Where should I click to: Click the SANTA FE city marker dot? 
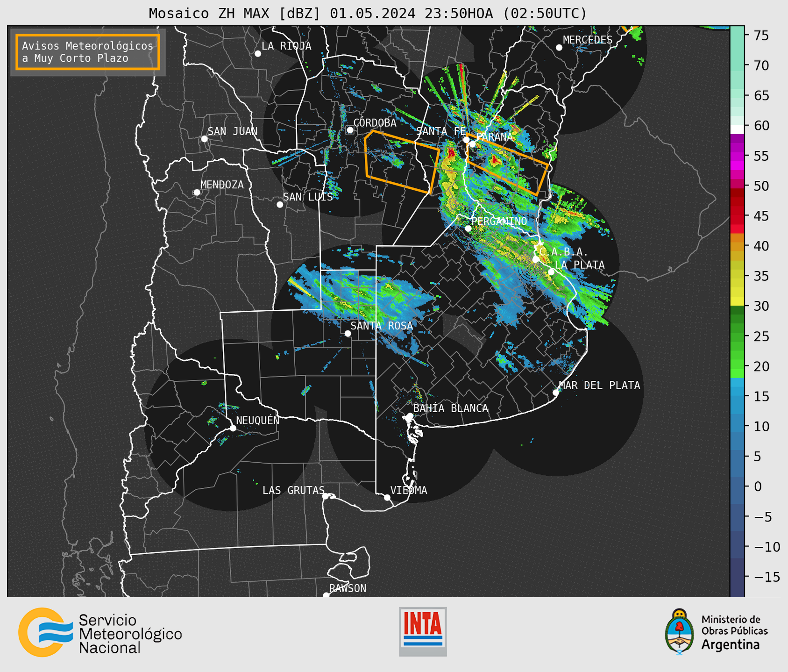(x=466, y=140)
